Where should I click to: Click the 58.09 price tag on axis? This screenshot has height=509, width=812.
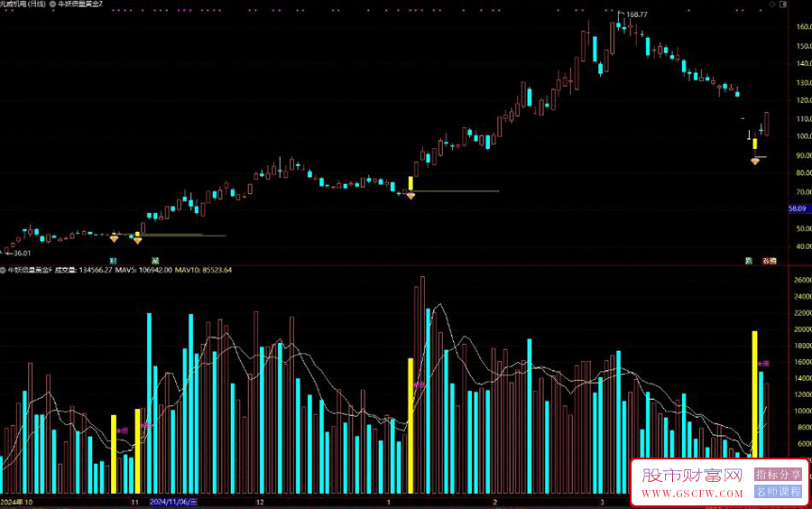coord(798,208)
